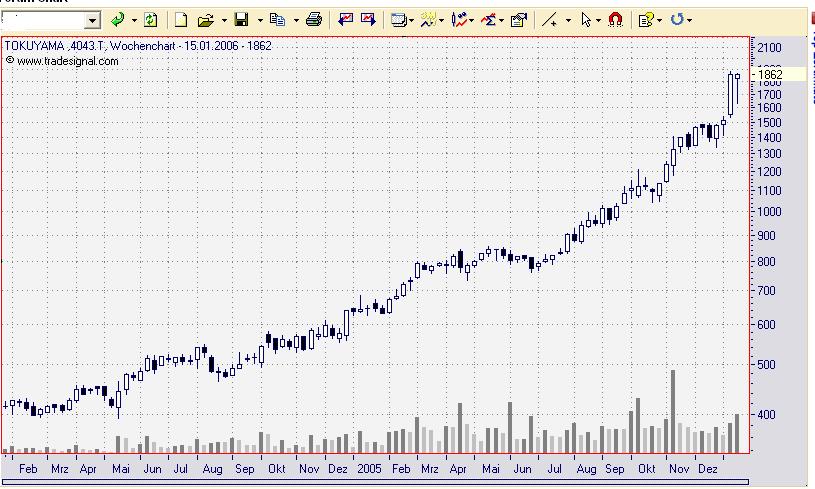Print the chart with the printer icon
The width and height of the screenshot is (815, 489).
[313, 20]
